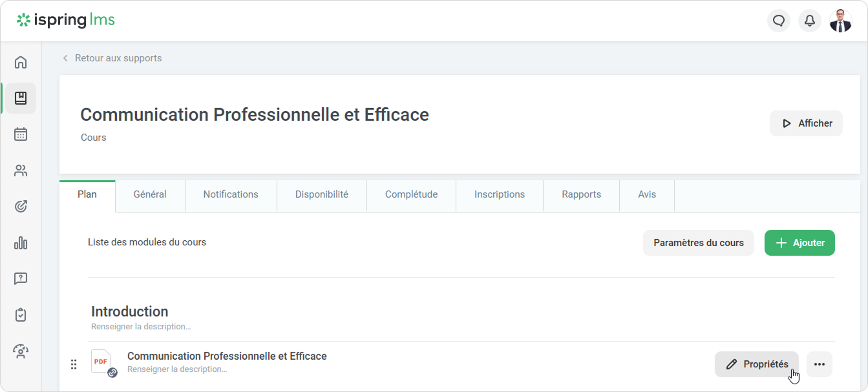This screenshot has height=392, width=868.
Task: Open the users icon in sidebar
Action: click(x=21, y=170)
